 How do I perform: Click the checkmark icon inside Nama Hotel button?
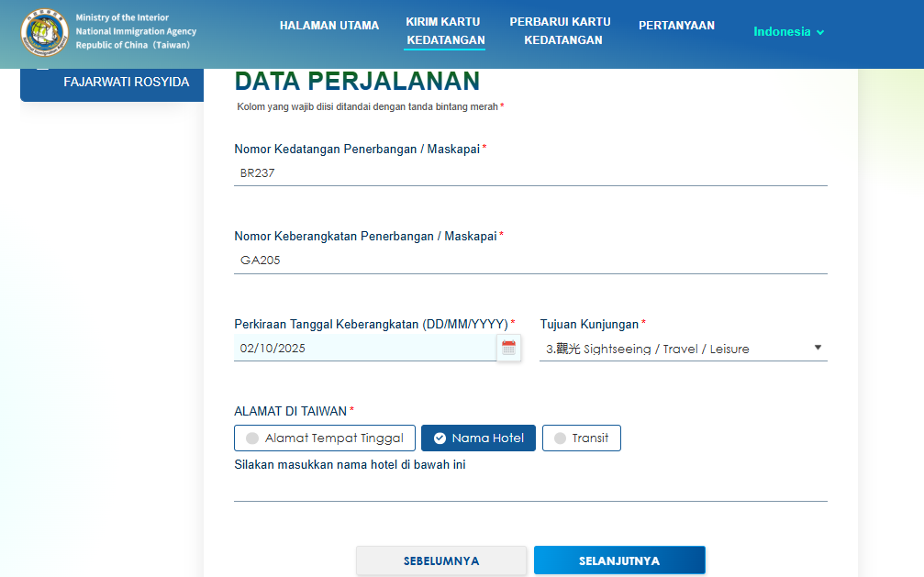[437, 438]
